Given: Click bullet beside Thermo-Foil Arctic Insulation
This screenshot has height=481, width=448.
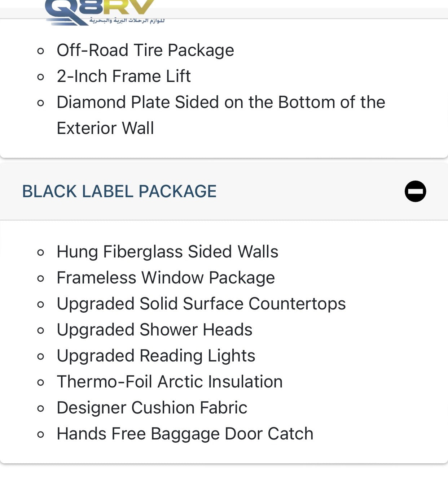Looking at the screenshot, I should [41, 382].
